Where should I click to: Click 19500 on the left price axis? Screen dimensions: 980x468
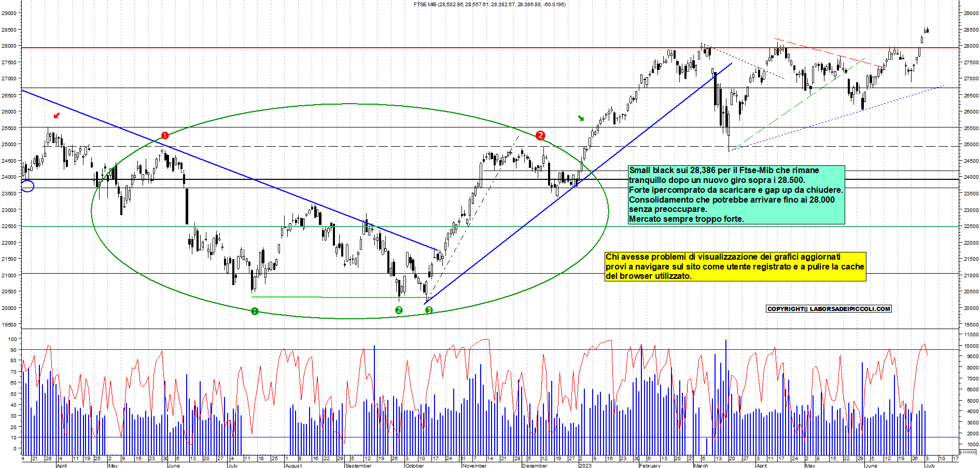pyautogui.click(x=8, y=324)
